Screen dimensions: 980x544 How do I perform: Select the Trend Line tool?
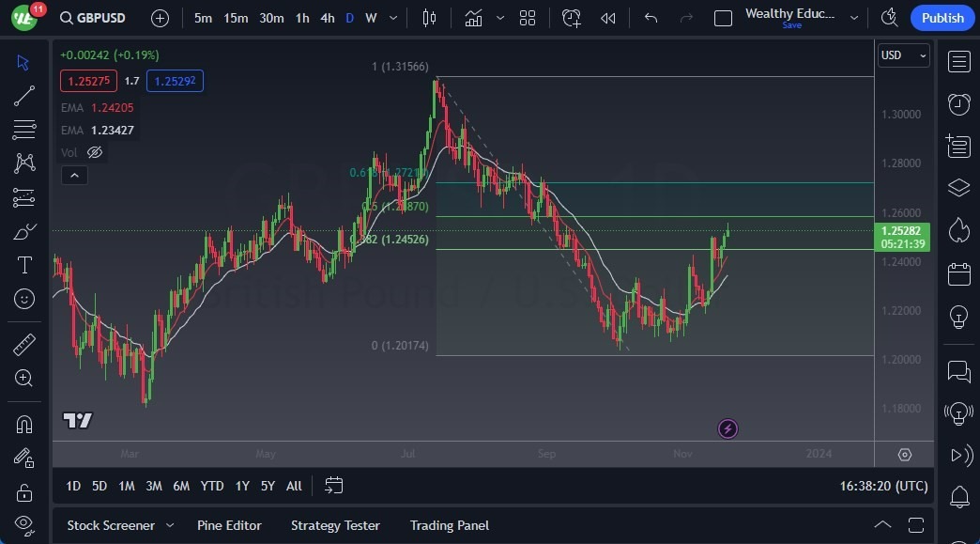24,95
